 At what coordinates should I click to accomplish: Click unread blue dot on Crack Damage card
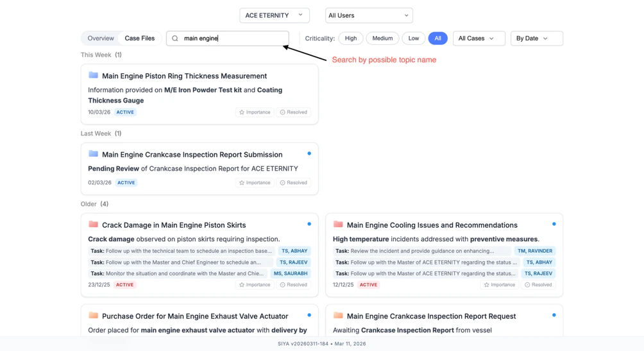click(309, 224)
